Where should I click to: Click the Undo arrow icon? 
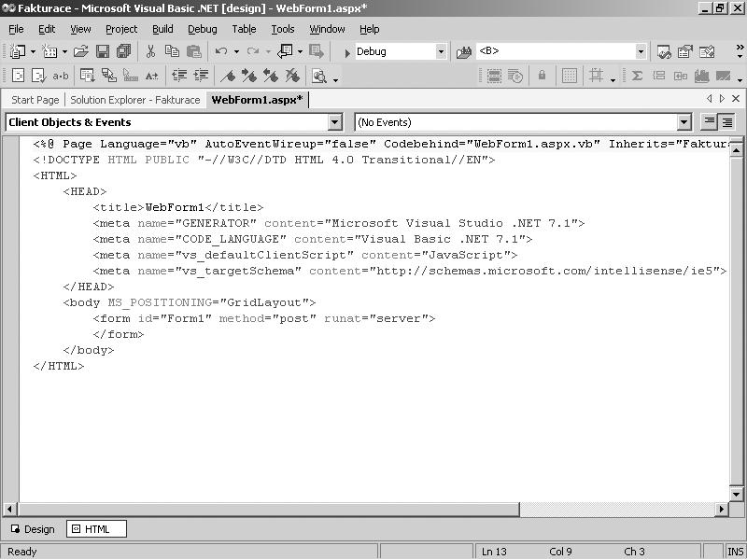click(221, 51)
